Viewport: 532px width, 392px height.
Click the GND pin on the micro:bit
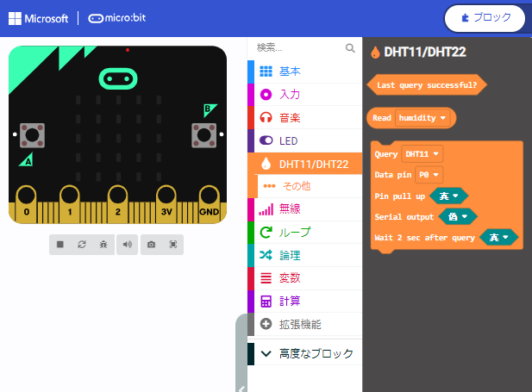pyautogui.click(x=209, y=203)
